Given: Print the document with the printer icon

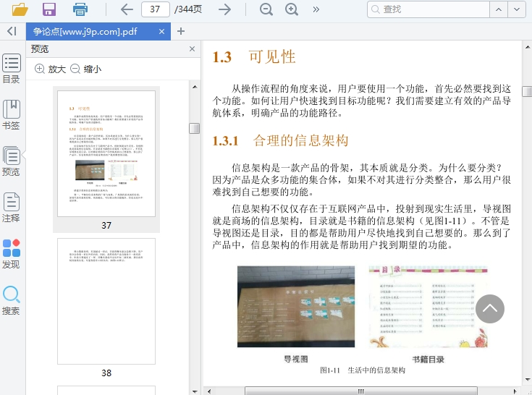Looking at the screenshot, I should (80, 9).
